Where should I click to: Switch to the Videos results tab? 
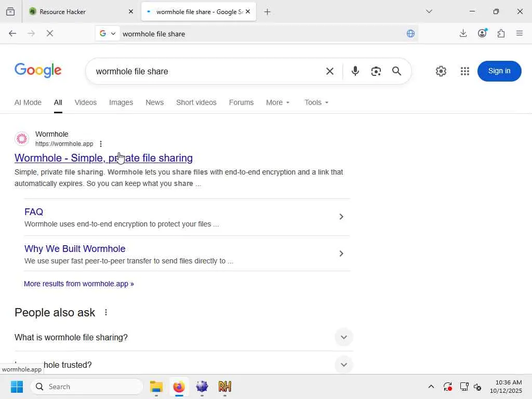coord(86,102)
